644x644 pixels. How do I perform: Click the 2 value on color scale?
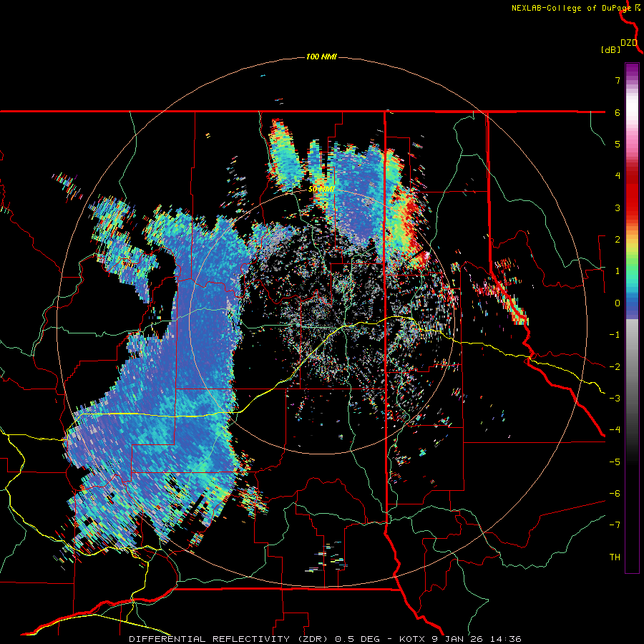[x=618, y=240]
